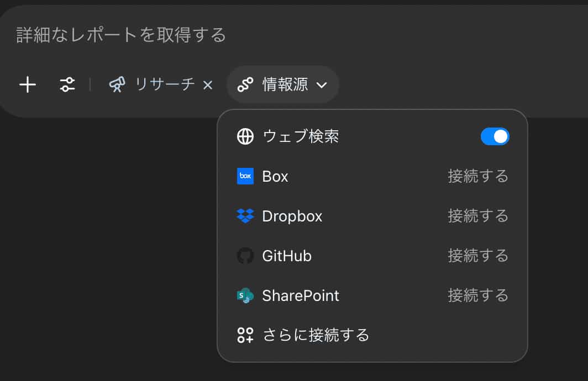Viewport: 588px width, 381px height.
Task: Click the SharePoint logo icon
Action: coord(245,295)
